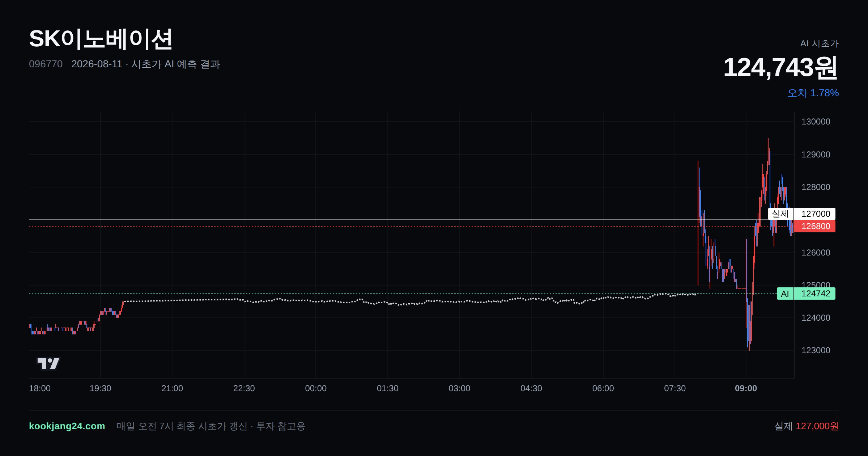Click the 03:00 time axis label

pyautogui.click(x=459, y=388)
